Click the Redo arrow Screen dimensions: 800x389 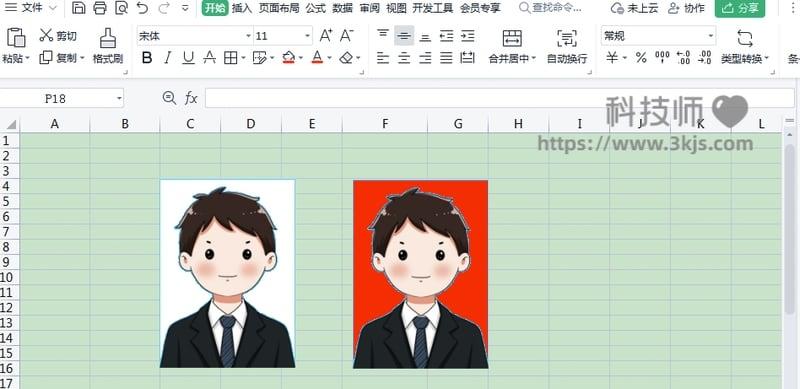click(x=164, y=8)
